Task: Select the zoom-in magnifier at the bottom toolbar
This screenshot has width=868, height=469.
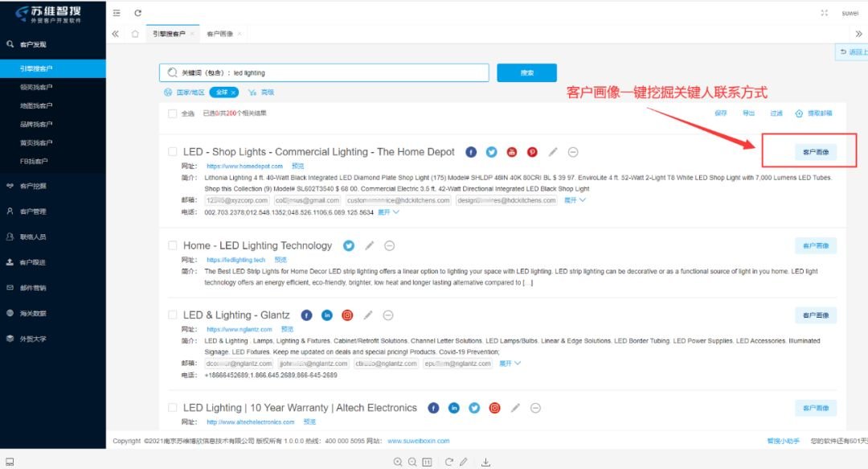Action: coord(399,462)
